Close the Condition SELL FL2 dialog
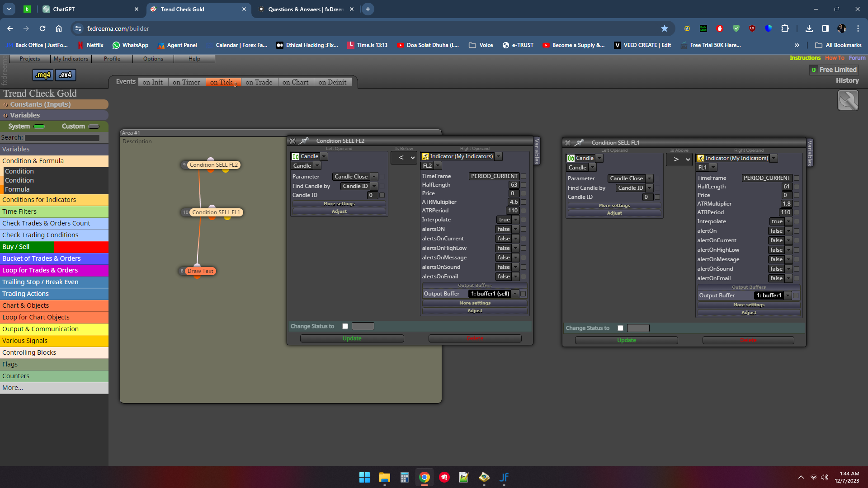868x488 pixels. [292, 141]
